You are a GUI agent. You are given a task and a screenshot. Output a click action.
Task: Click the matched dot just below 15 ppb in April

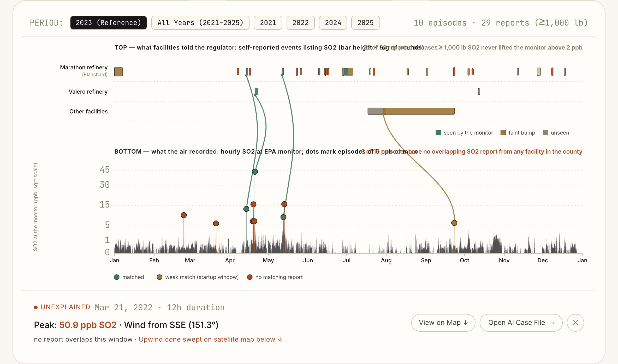pyautogui.click(x=246, y=209)
